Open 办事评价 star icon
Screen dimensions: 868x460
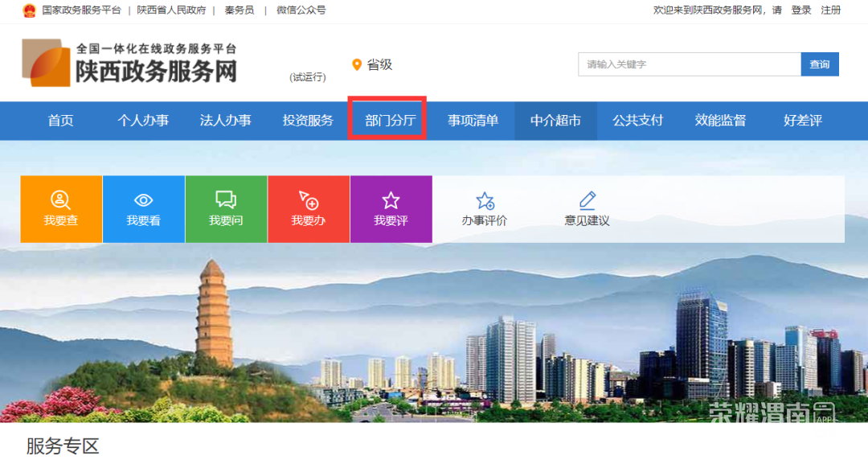tap(485, 200)
